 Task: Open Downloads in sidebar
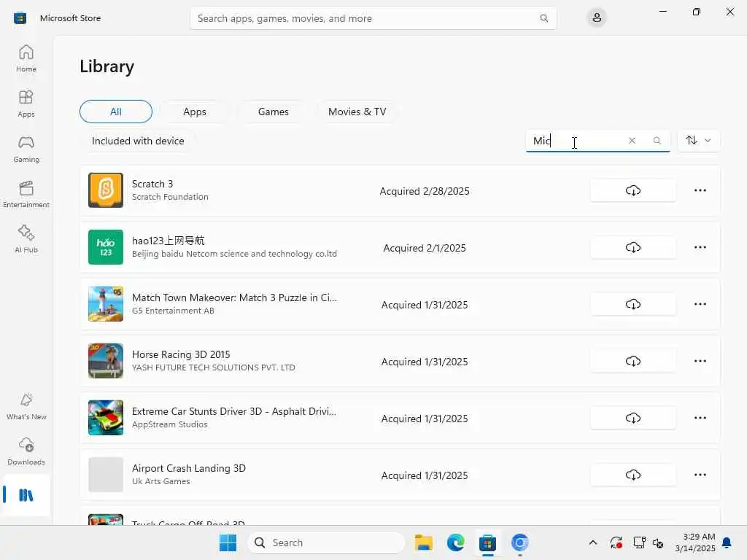click(x=26, y=452)
